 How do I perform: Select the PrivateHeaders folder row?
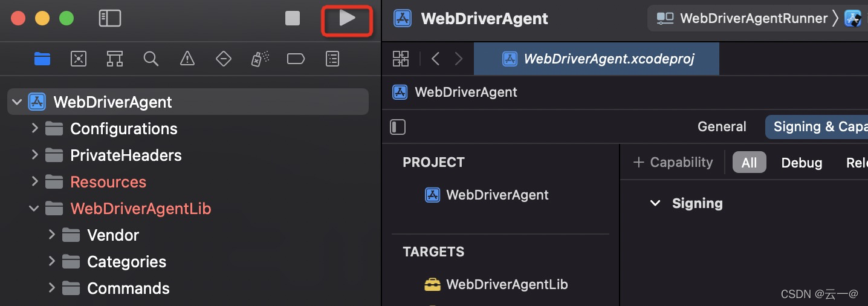(x=188, y=155)
